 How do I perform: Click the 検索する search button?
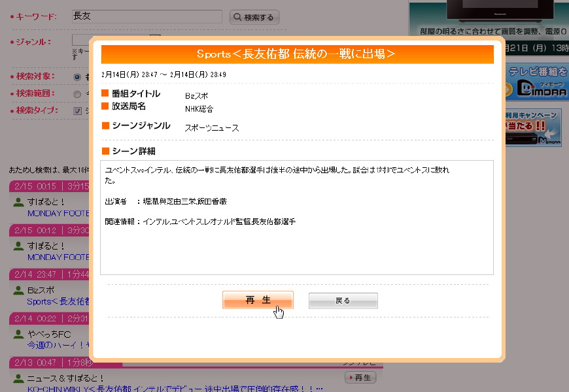point(254,18)
